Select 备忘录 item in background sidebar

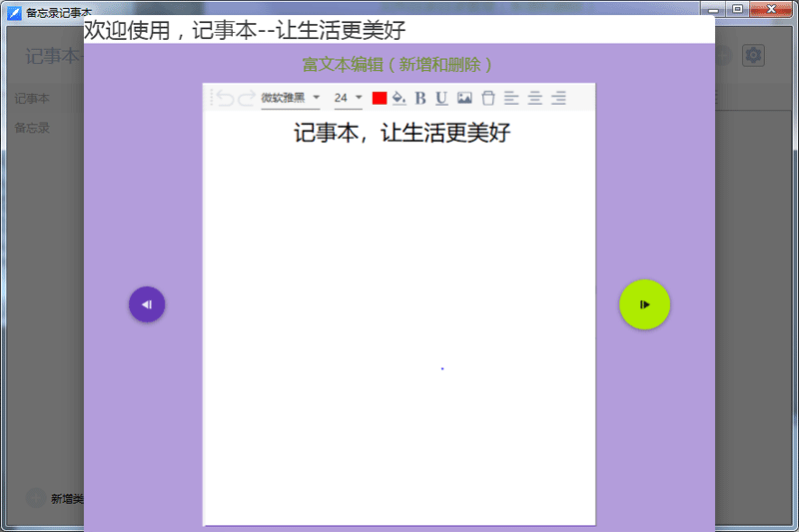(x=32, y=128)
